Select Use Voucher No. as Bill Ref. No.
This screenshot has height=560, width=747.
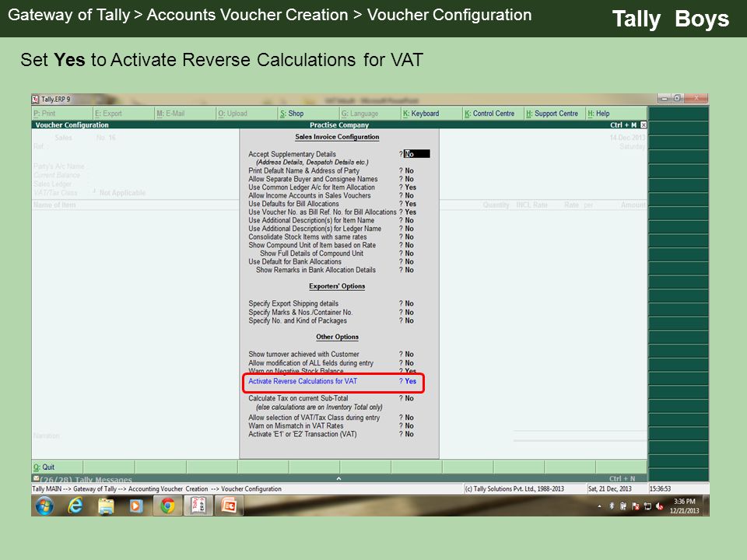(x=322, y=212)
